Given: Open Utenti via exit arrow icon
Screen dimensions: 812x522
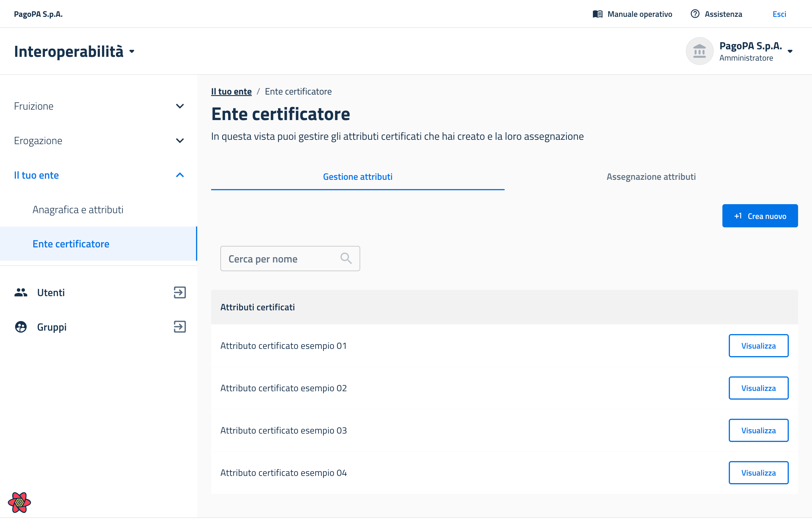Looking at the screenshot, I should click(180, 293).
